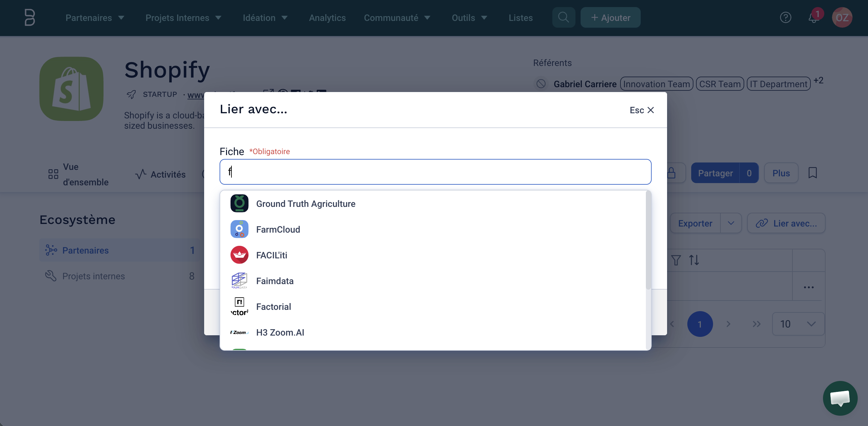The width and height of the screenshot is (868, 426).
Task: Click the Fiche search input field
Action: [x=435, y=172]
